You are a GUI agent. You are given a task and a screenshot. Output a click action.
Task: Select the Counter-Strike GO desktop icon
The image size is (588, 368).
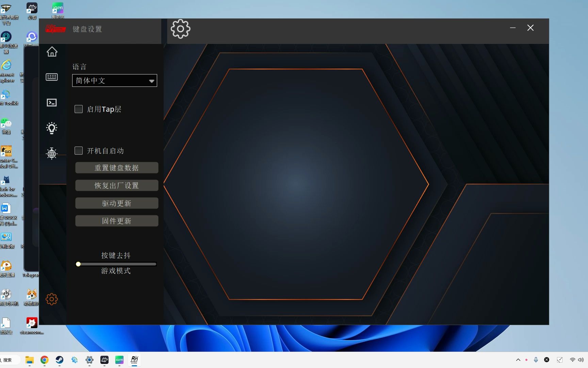8,157
